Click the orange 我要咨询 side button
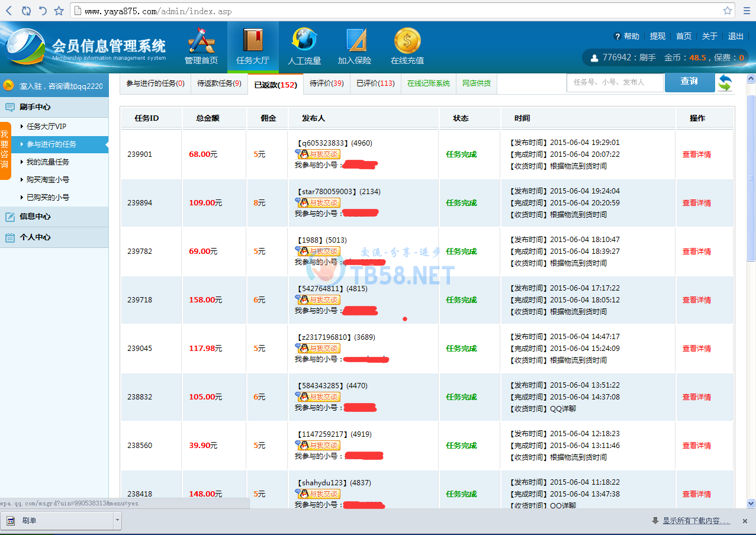Image resolution: width=756 pixels, height=535 pixels. click(5, 150)
